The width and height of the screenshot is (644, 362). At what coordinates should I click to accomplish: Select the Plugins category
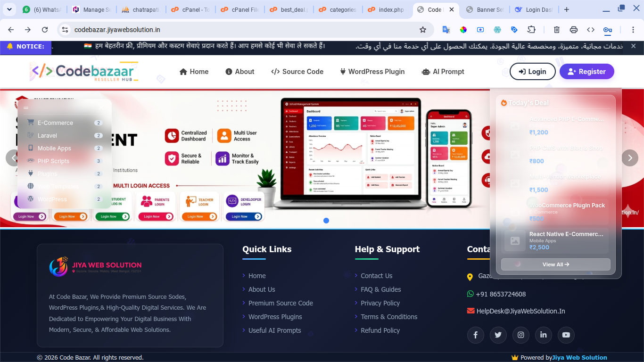pyautogui.click(x=65, y=173)
